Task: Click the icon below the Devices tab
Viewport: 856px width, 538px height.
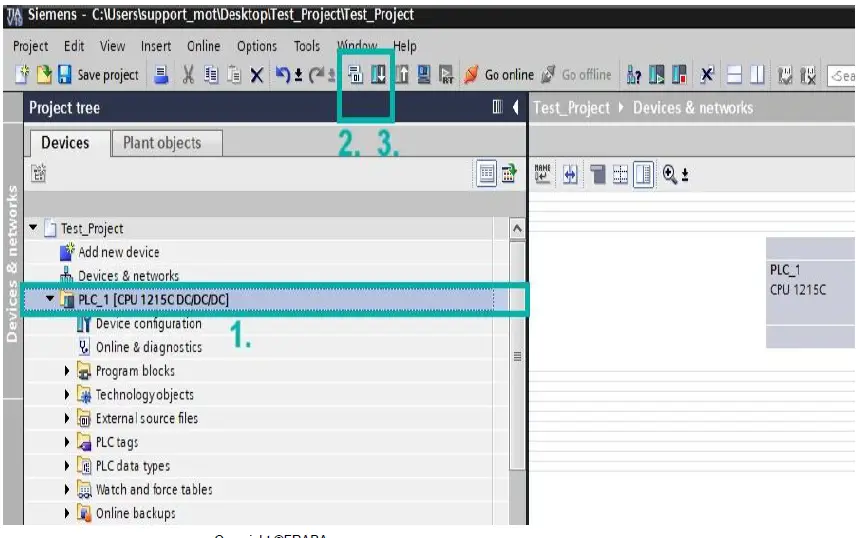Action: tap(38, 173)
